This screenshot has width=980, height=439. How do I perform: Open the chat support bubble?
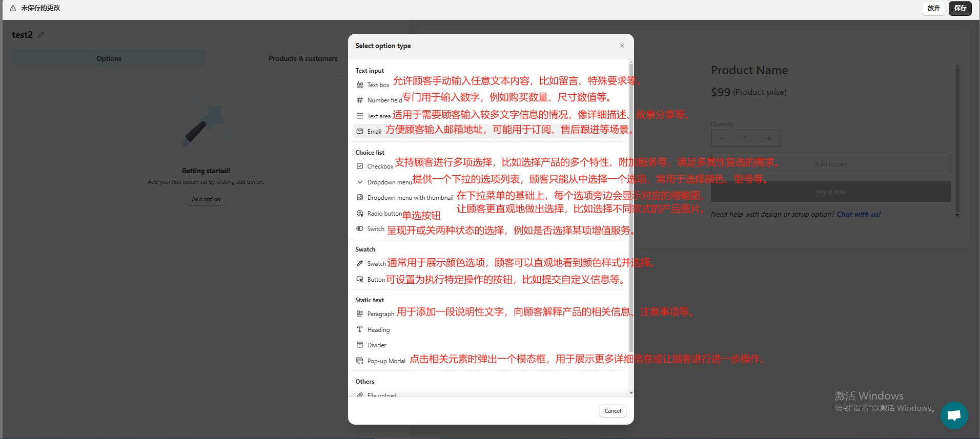click(954, 415)
